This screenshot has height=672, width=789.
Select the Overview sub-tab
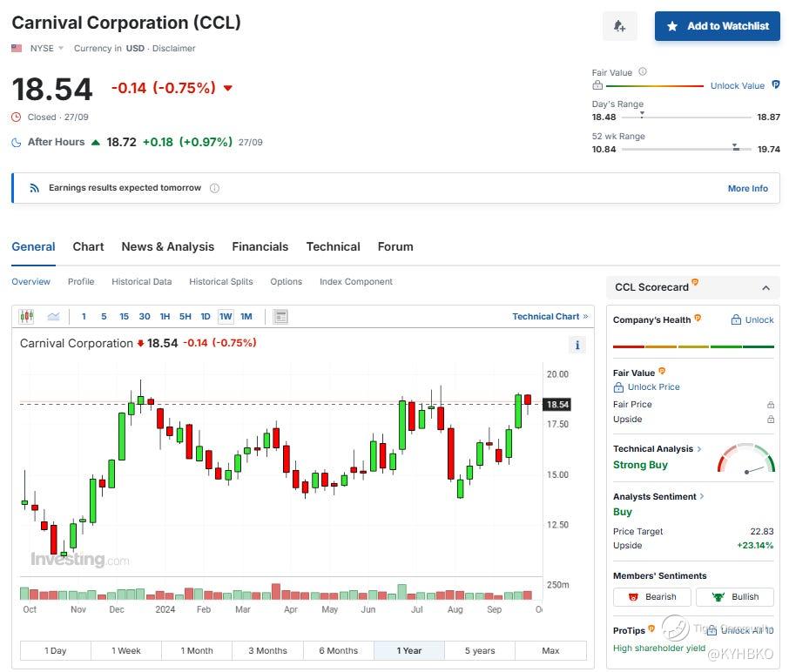point(30,282)
